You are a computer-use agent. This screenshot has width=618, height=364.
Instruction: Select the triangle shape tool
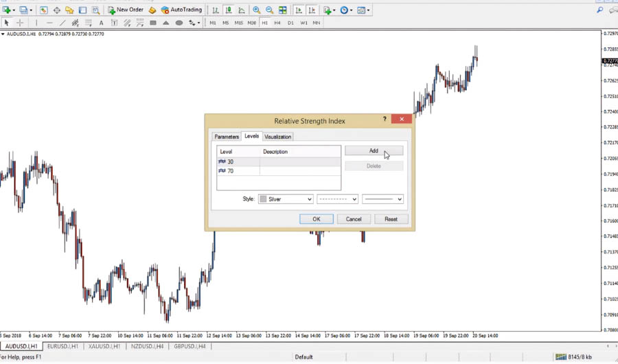[x=166, y=23]
